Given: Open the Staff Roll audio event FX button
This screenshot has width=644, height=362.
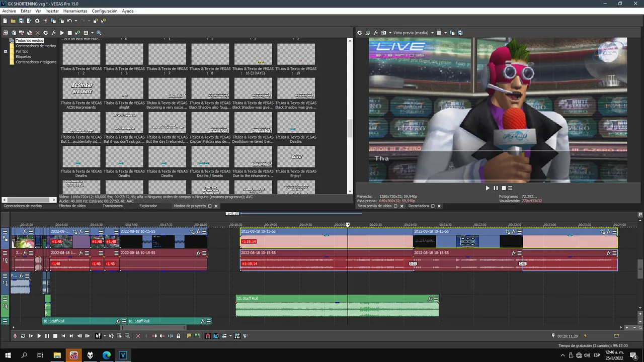Looking at the screenshot, I should [430, 299].
